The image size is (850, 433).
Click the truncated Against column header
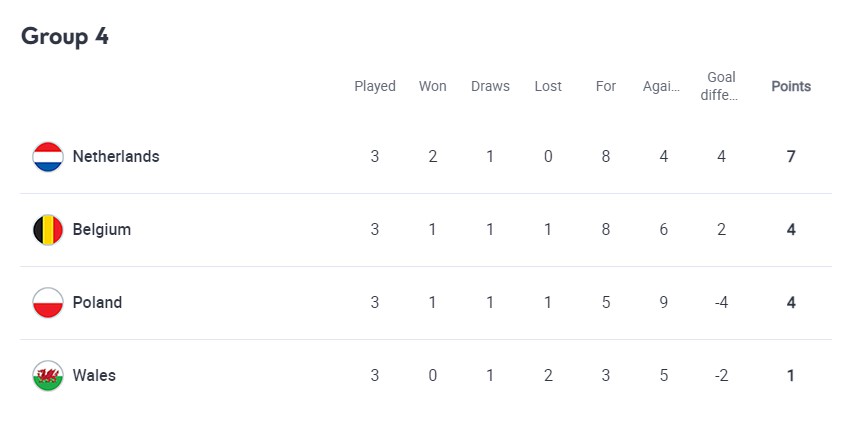(661, 86)
